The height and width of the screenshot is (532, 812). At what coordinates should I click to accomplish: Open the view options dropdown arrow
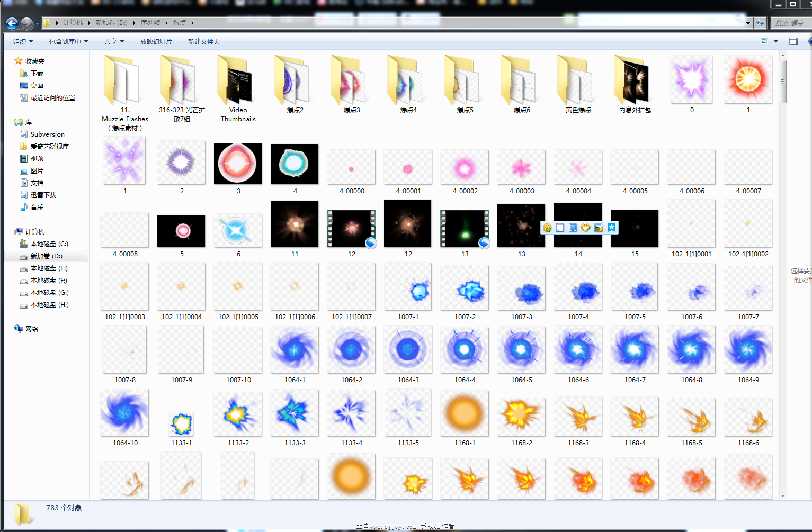pyautogui.click(x=776, y=41)
